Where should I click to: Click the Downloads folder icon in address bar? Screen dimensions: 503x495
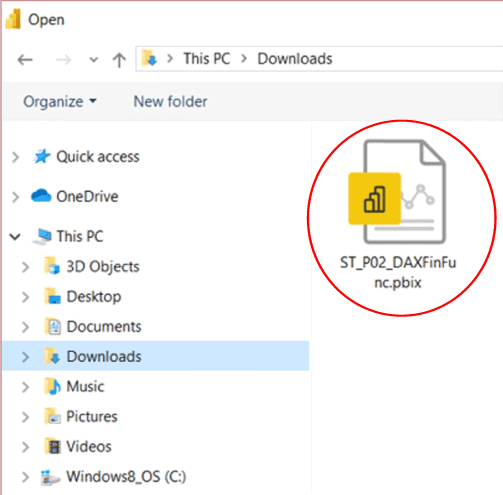tap(149, 58)
